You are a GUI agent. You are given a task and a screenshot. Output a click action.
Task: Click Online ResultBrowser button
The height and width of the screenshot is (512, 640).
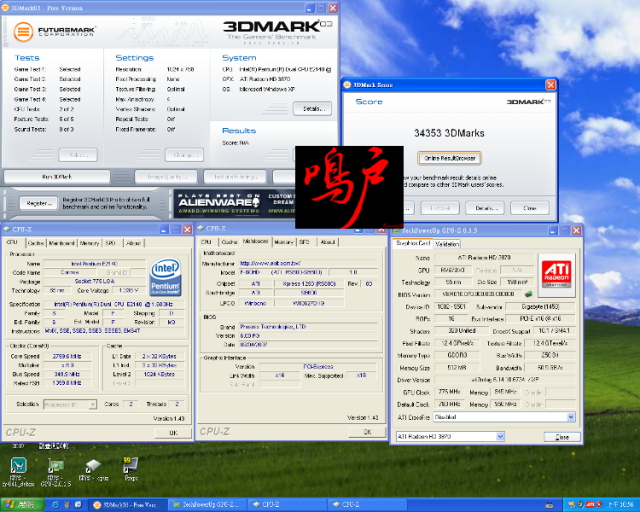point(449,158)
